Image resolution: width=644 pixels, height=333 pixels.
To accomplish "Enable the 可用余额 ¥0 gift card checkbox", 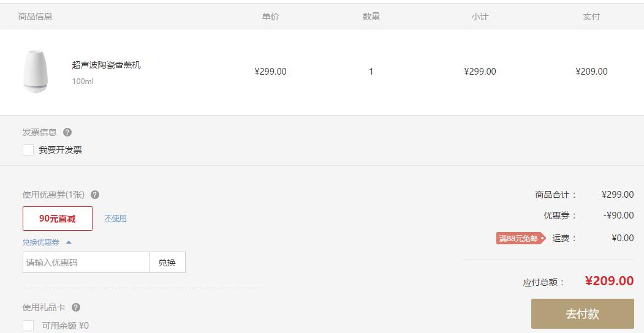I will click(28, 326).
